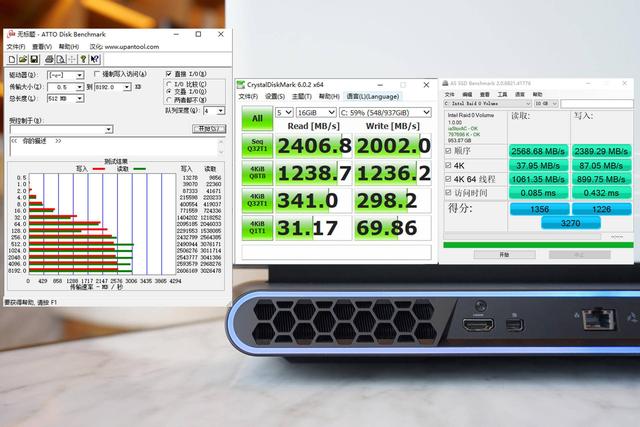Open the 文件 menu in AS SSD Benchmark
Screen dimensions: 640x427
click(449, 94)
